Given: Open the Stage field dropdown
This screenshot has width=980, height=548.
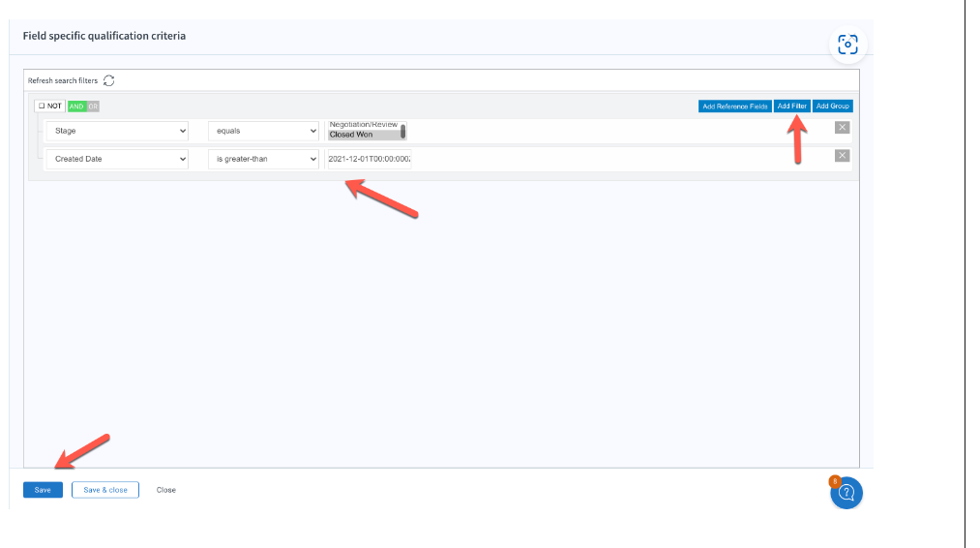Looking at the screenshot, I should tap(117, 131).
